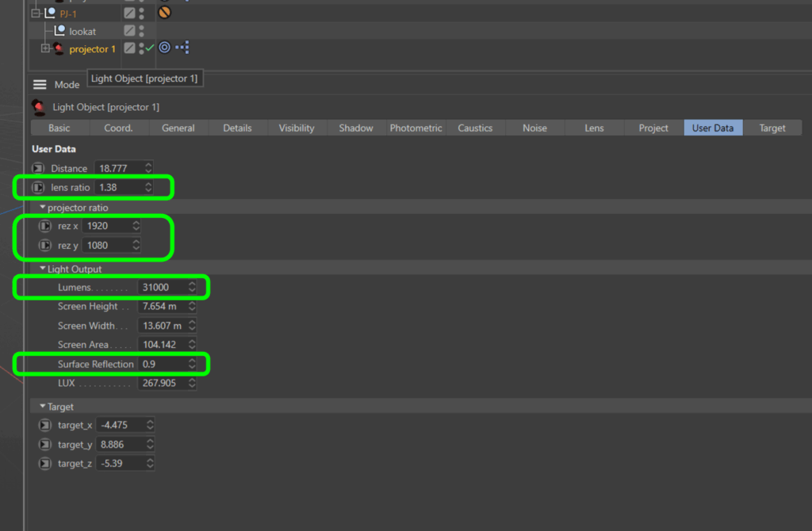Toggle the layer box for lookat object
Image resolution: width=812 pixels, height=531 pixels.
tap(129, 31)
